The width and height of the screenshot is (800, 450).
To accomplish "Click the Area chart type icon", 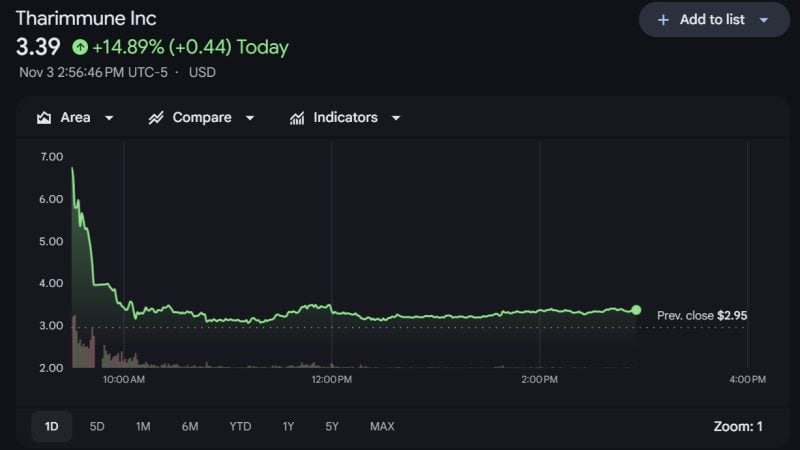I will point(44,118).
